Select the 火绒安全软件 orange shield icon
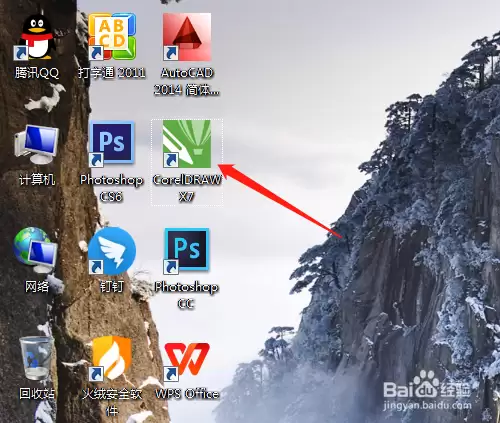The height and width of the screenshot is (423, 500). (x=112, y=359)
